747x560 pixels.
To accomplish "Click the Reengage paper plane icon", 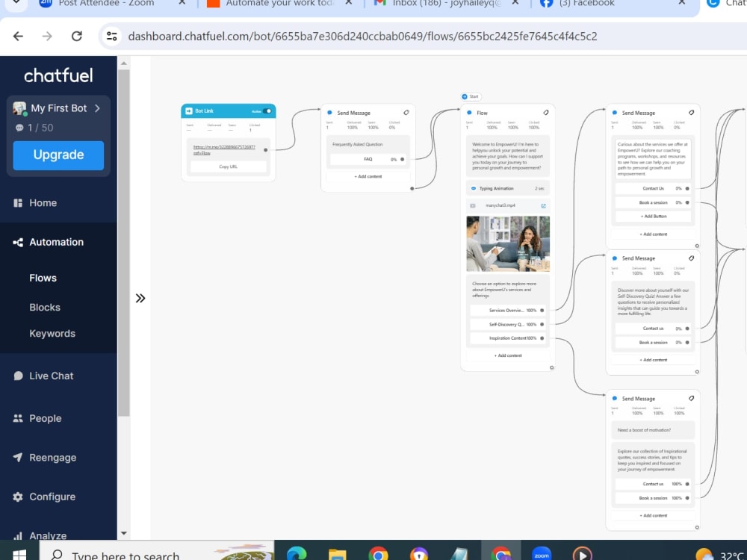I will coord(18,457).
